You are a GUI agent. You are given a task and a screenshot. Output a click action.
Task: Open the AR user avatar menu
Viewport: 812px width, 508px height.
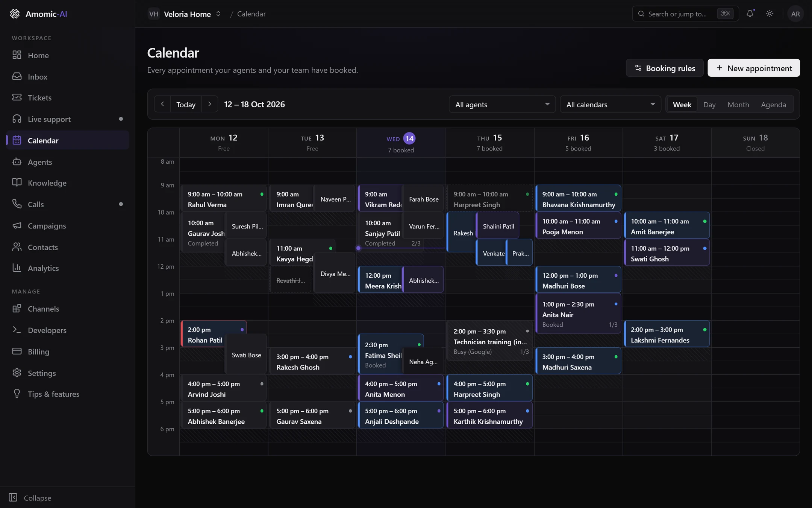click(x=795, y=14)
